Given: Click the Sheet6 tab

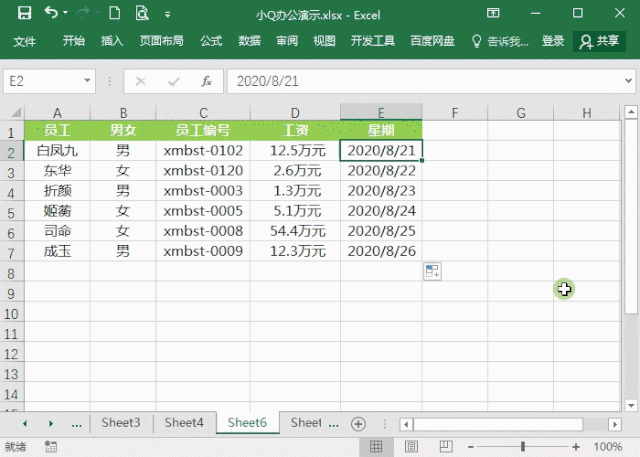Looking at the screenshot, I should click(247, 423).
